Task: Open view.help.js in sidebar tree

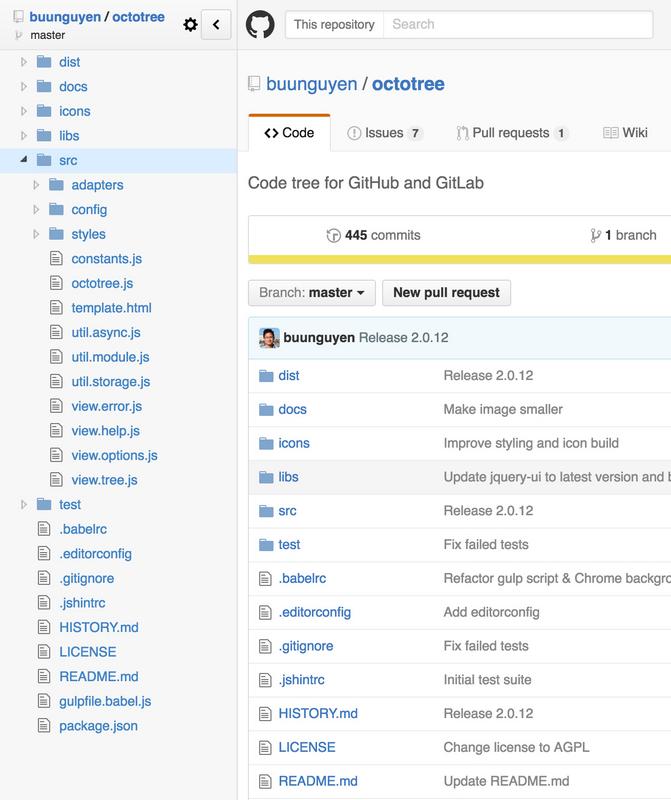Action: click(106, 431)
